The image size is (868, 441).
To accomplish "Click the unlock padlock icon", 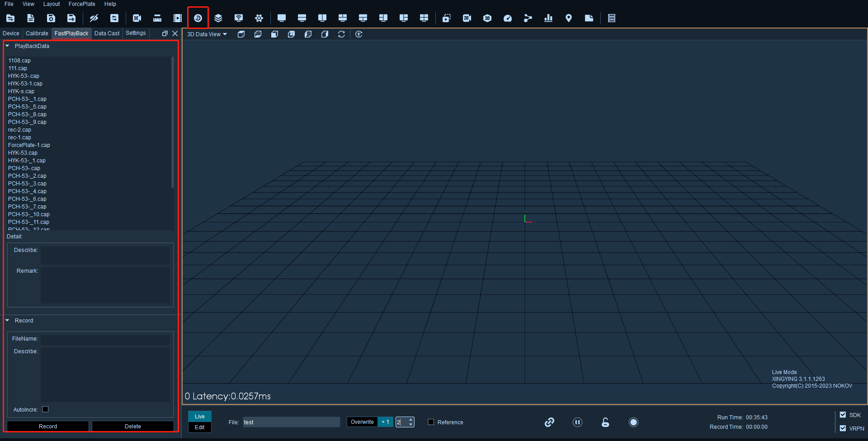I will click(x=605, y=422).
